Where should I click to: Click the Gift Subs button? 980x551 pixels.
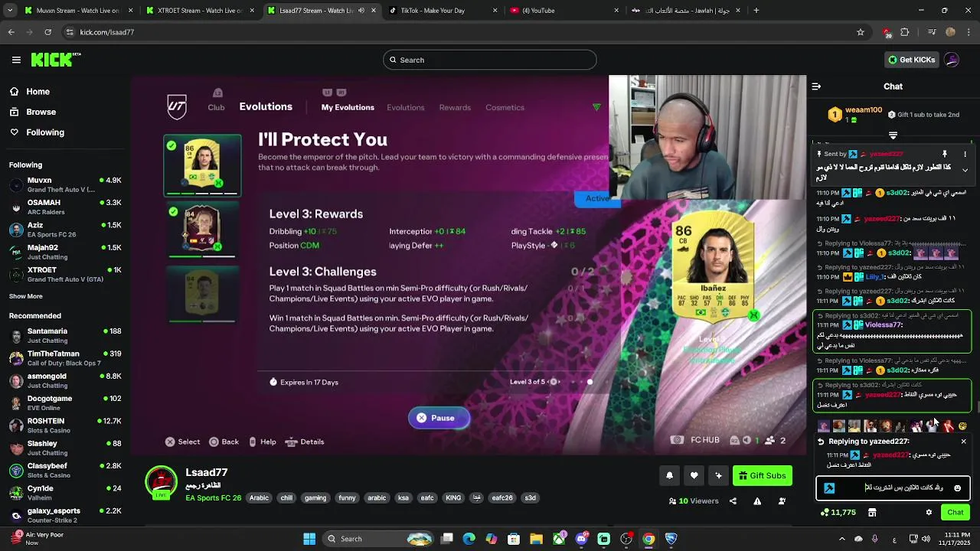tap(762, 475)
